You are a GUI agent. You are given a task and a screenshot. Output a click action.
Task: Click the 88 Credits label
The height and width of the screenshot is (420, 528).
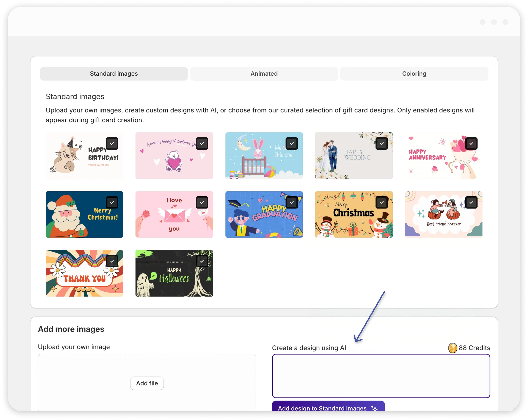click(474, 348)
